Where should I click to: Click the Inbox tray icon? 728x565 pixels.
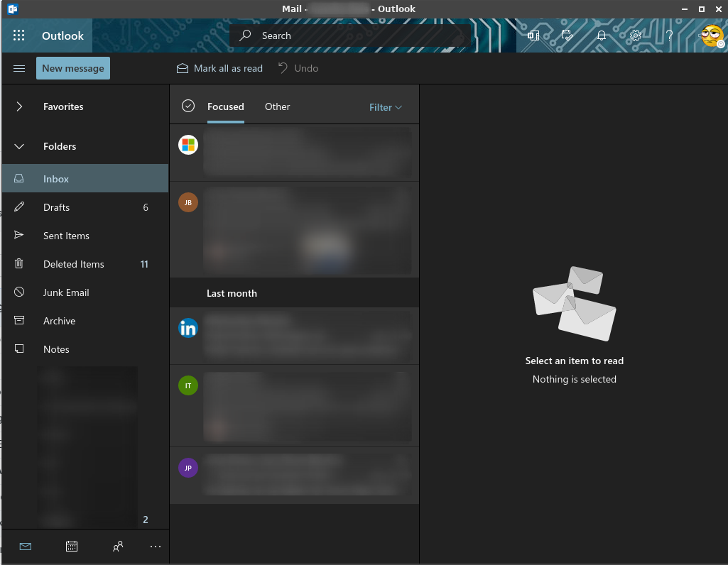click(x=19, y=178)
